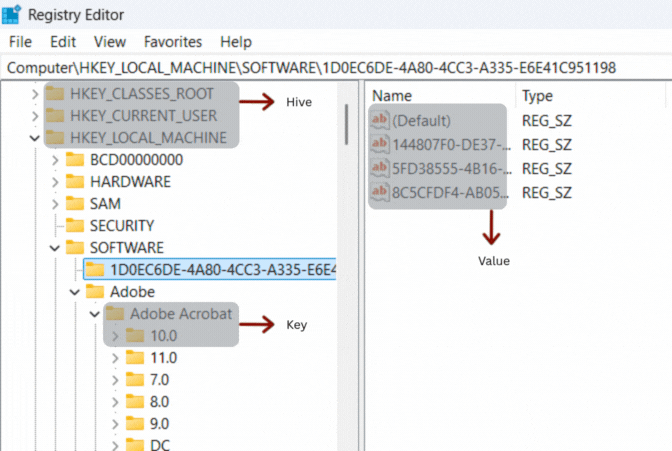
Task: Click the BCD00000000 folder icon
Action: 75,159
